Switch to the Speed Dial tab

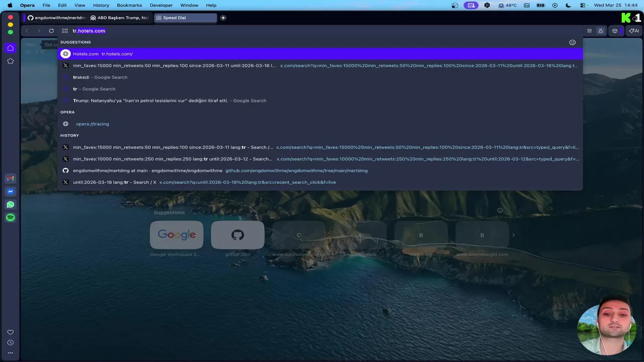point(185,18)
